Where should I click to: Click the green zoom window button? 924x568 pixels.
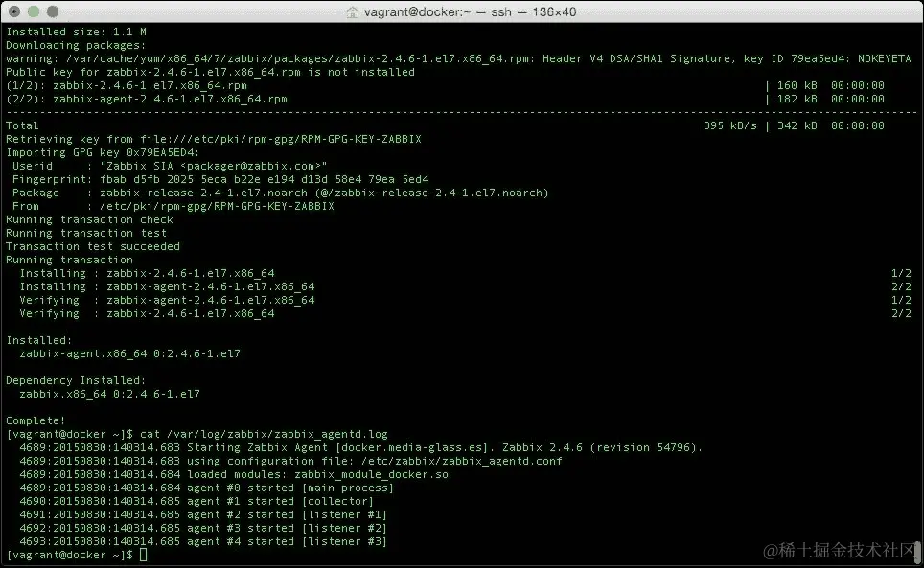53,11
